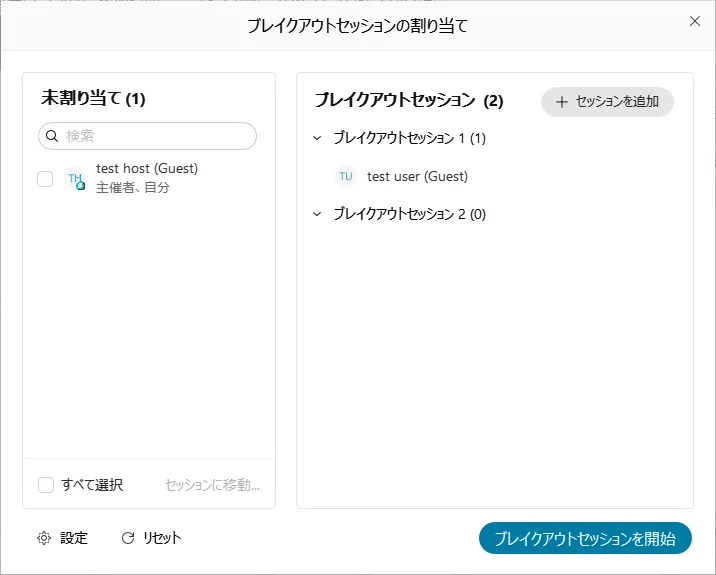Image resolution: width=716 pixels, height=575 pixels.
Task: Click the 設定 text label
Action: 74,538
